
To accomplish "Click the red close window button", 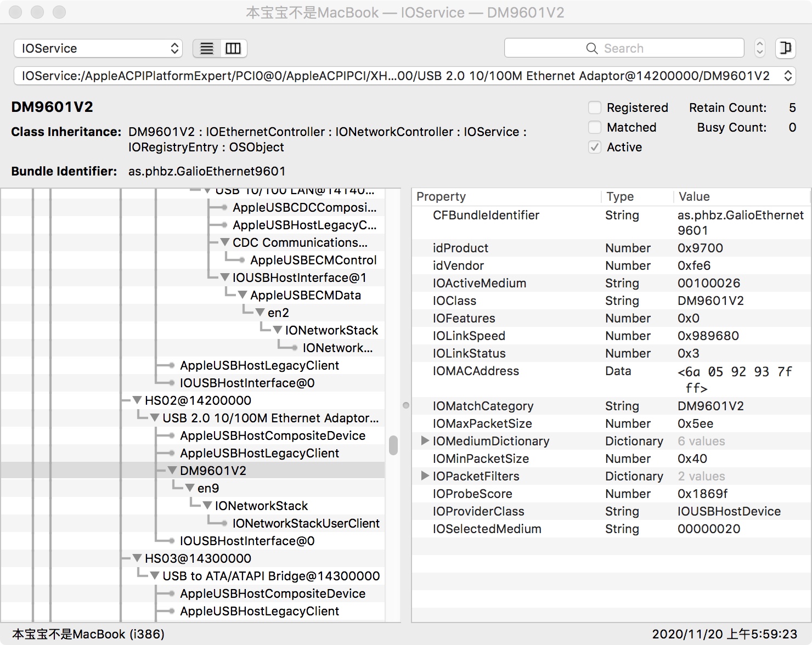I will [x=16, y=12].
